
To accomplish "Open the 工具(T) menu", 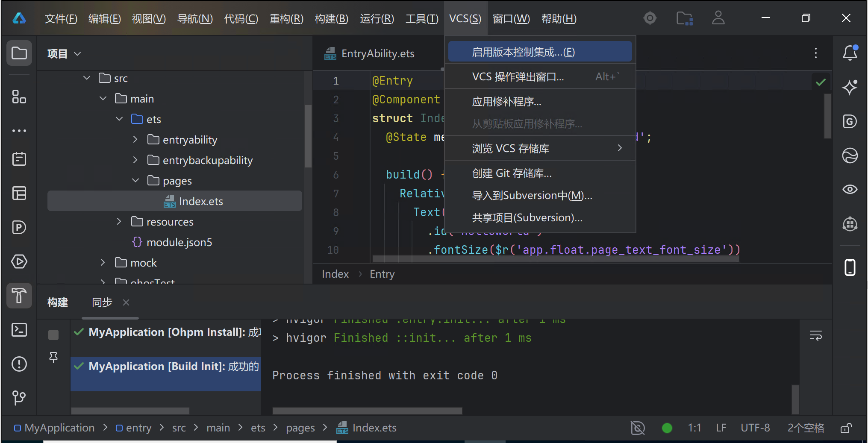I will tap(422, 19).
